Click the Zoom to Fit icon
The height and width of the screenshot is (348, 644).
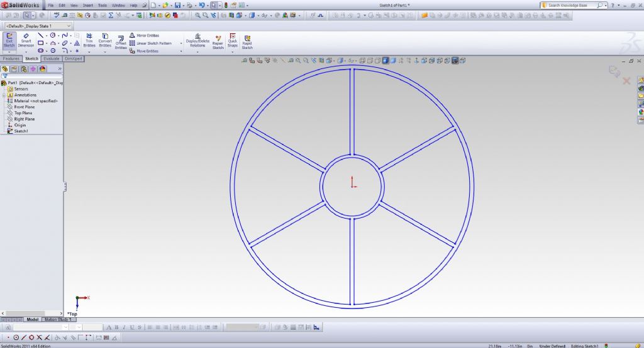(197, 15)
